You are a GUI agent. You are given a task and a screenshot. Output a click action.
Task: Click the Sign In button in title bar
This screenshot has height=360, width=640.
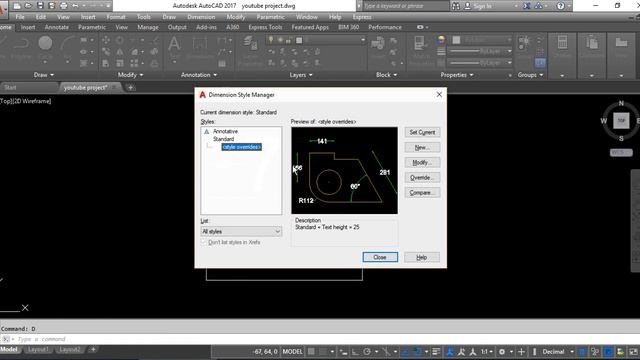pos(478,6)
